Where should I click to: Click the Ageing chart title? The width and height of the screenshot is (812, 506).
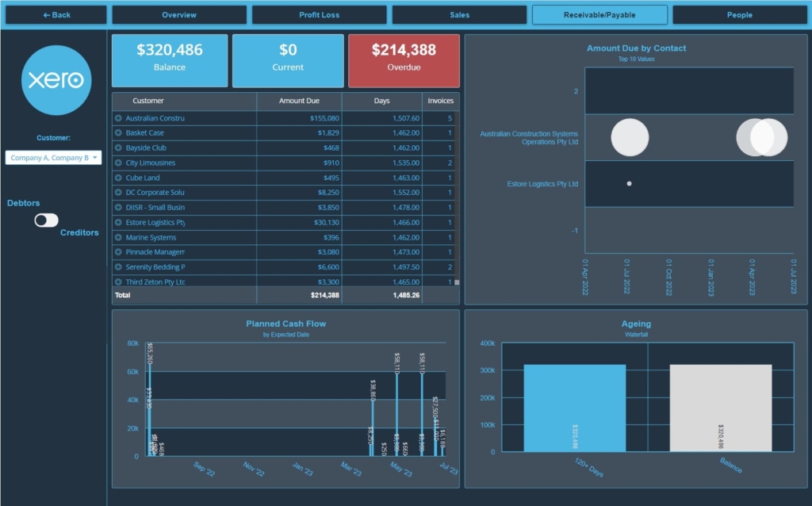(x=636, y=324)
